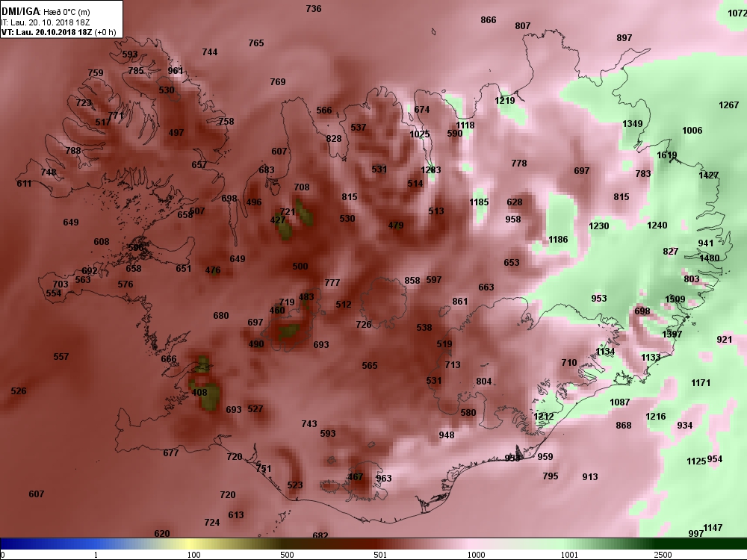Click the 'DMI/IGA: Hæð 0°C (m)' title line
747x560 pixels.
tap(46, 11)
